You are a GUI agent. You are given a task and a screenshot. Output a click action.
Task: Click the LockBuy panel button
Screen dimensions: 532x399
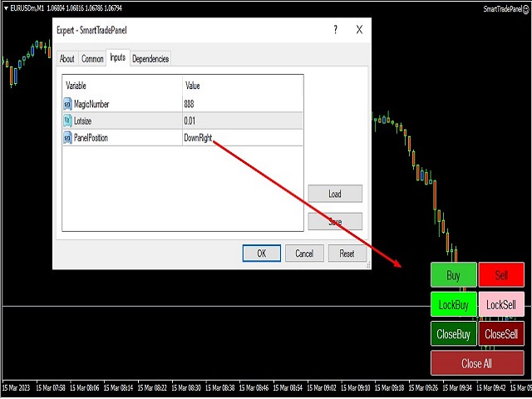click(x=454, y=304)
